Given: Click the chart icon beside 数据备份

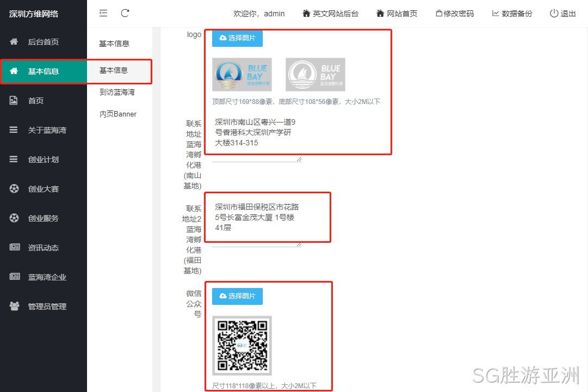Looking at the screenshot, I should (x=496, y=14).
